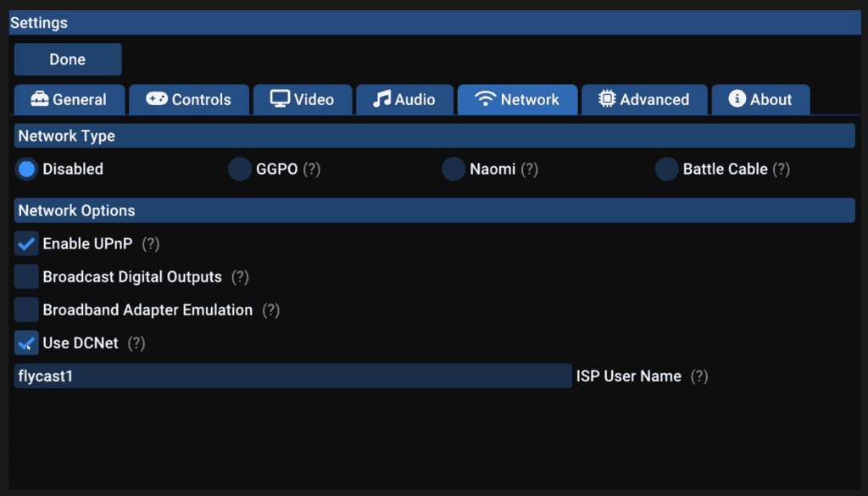
Task: Disable the Enable UPnP checkbox
Action: (x=26, y=243)
